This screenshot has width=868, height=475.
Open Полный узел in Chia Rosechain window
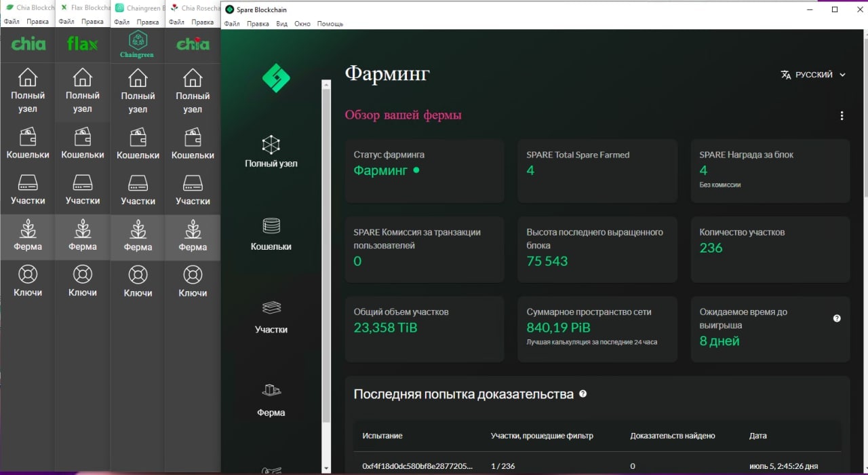tap(193, 92)
